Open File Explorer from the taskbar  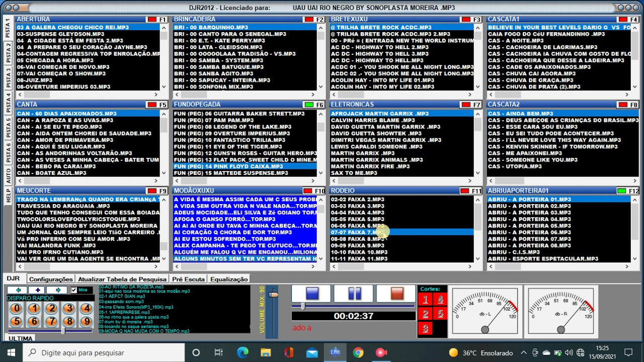click(266, 352)
